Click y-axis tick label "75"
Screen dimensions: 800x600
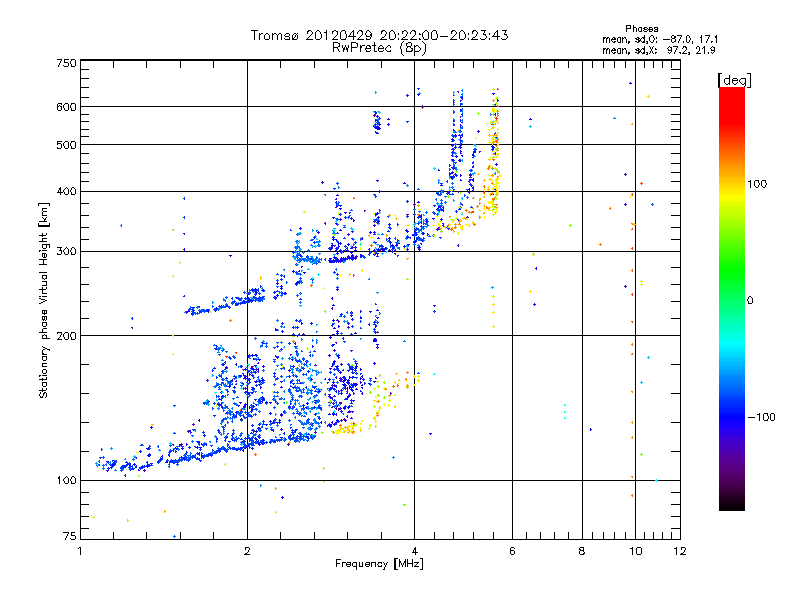[70, 536]
